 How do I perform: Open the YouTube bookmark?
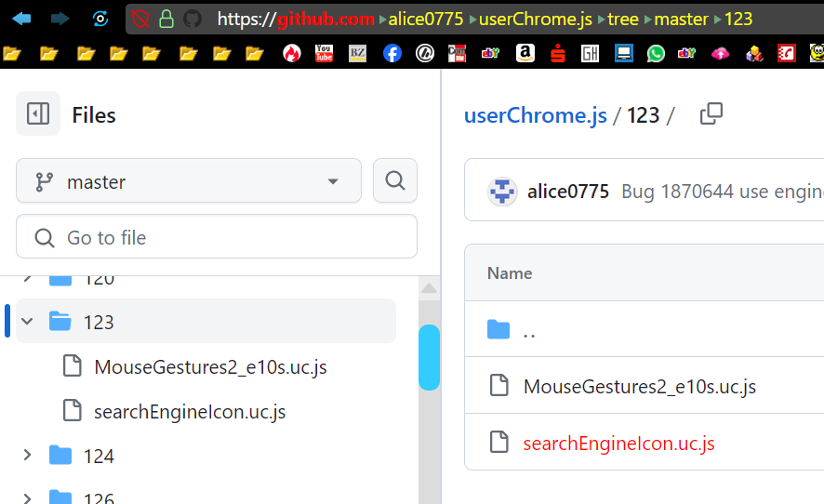pyautogui.click(x=324, y=54)
